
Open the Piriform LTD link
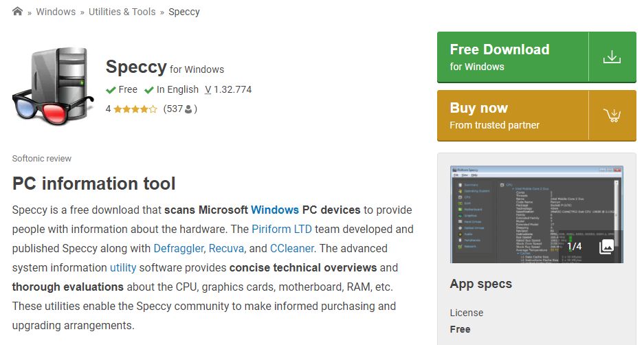point(281,229)
